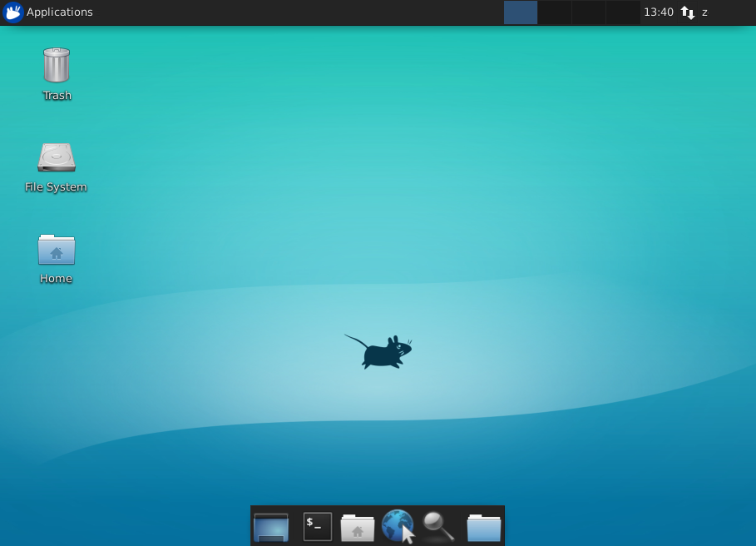The image size is (756, 546).
Task: Click the Show Desktop dock icon
Action: coord(271,527)
